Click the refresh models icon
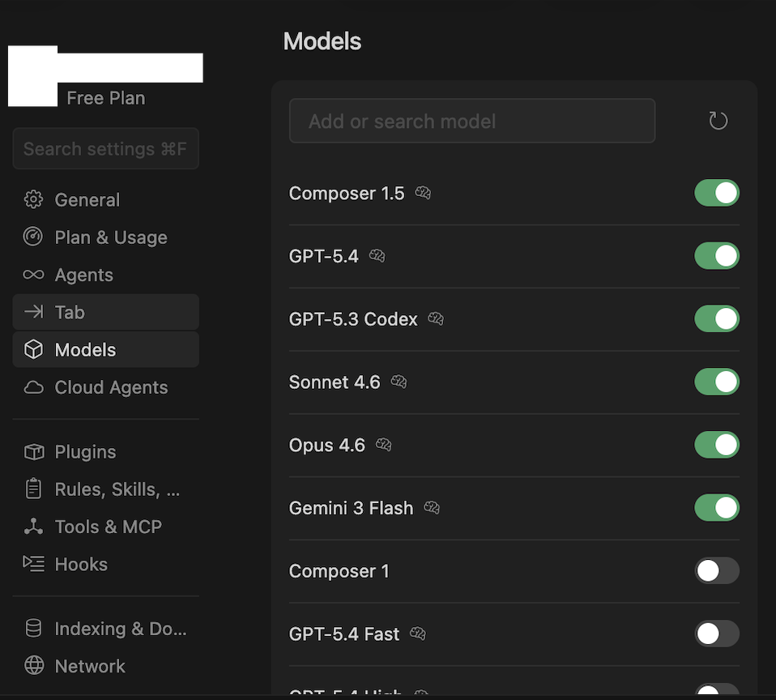776x700 pixels. pyautogui.click(x=718, y=121)
